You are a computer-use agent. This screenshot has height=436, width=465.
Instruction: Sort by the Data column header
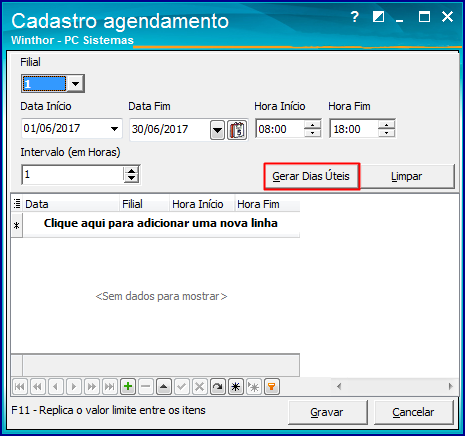tap(71, 204)
